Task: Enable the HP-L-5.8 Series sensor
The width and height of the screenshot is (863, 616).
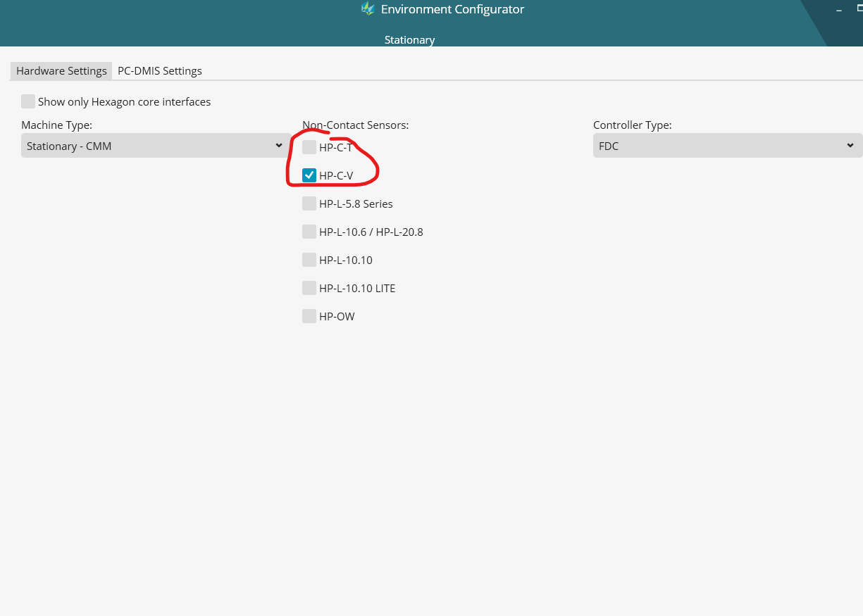Action: [309, 203]
